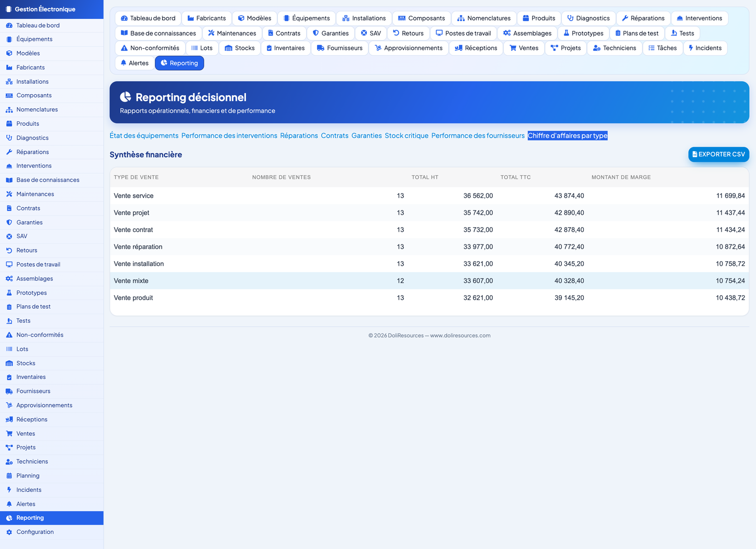Click the Prototypes flask icon in top navigation
This screenshot has width=756, height=549.
pyautogui.click(x=566, y=33)
